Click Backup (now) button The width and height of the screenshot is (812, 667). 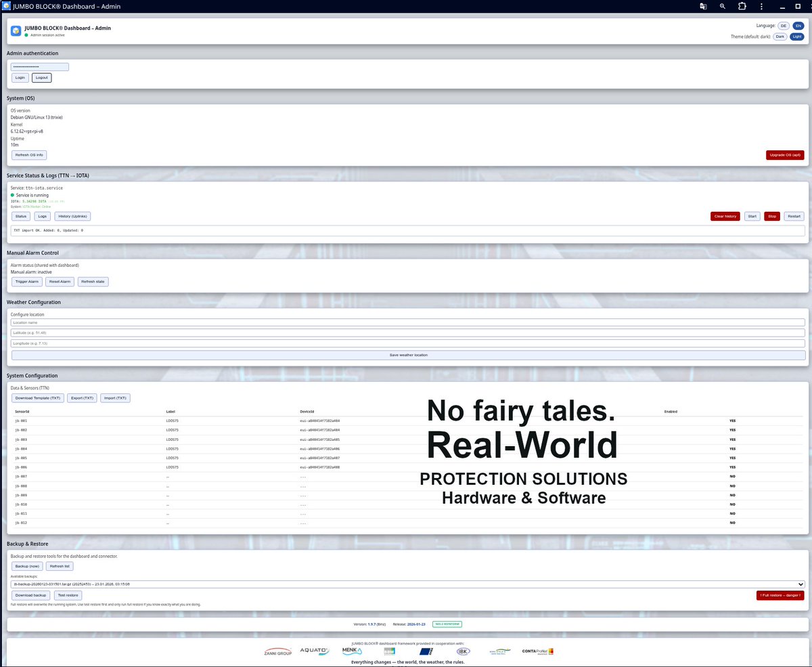click(x=28, y=566)
